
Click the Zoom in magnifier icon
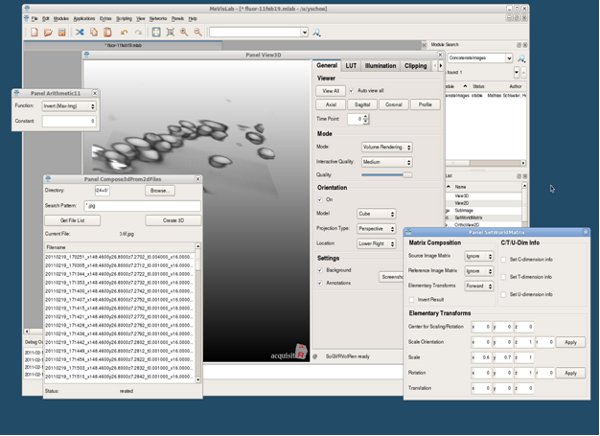[185, 32]
